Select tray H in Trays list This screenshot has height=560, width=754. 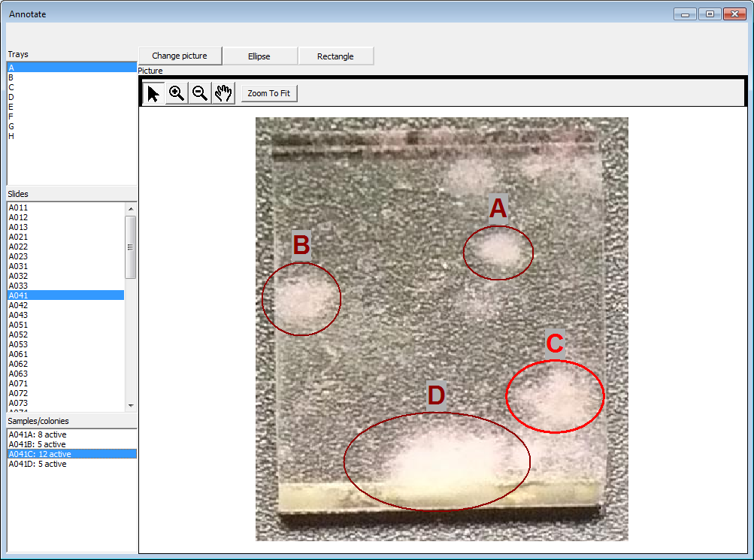click(71, 136)
